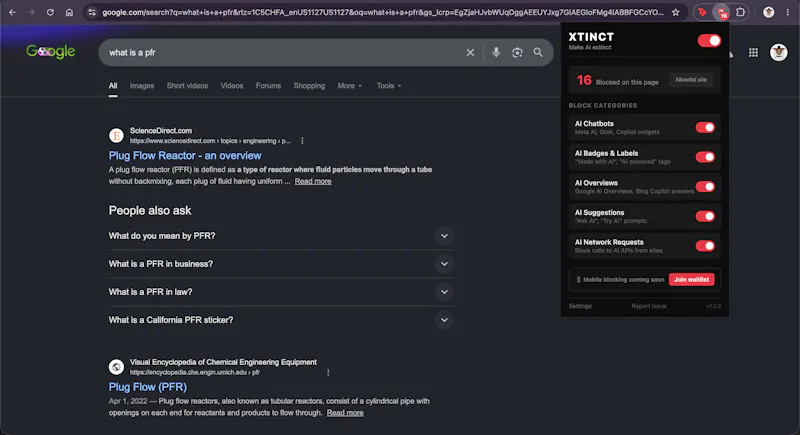
Task: Disable AI Chatbots blocking
Action: point(705,127)
